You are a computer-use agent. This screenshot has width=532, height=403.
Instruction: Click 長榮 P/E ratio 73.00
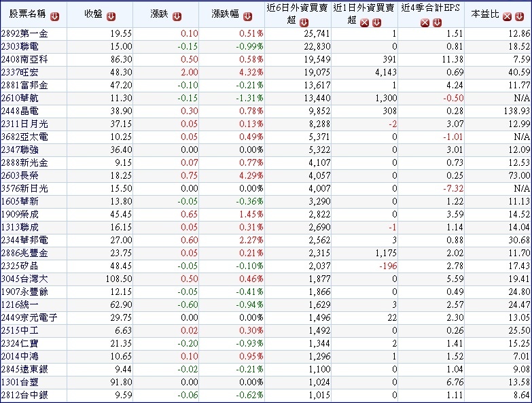(x=519, y=175)
